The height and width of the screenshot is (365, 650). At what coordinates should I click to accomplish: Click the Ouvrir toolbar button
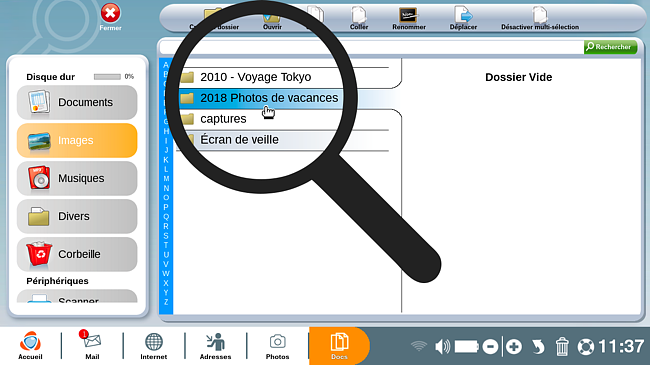tap(272, 20)
